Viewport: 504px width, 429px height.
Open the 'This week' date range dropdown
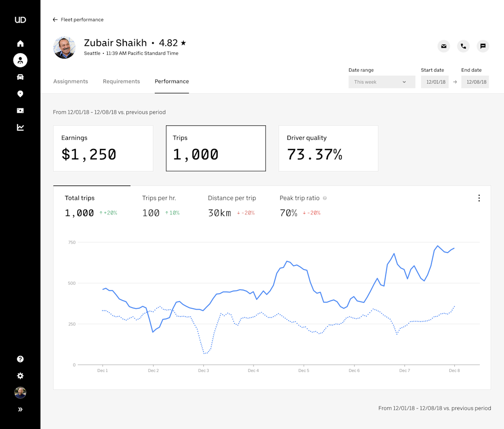pyautogui.click(x=382, y=82)
